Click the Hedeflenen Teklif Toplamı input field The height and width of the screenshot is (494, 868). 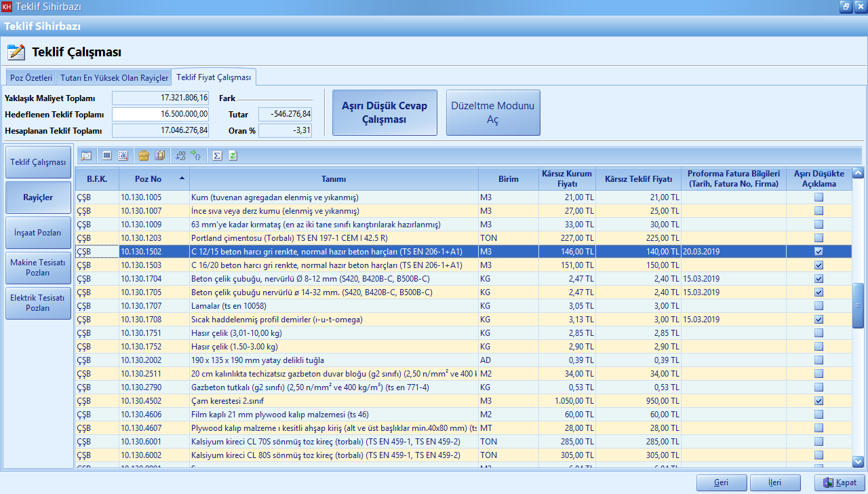point(161,114)
